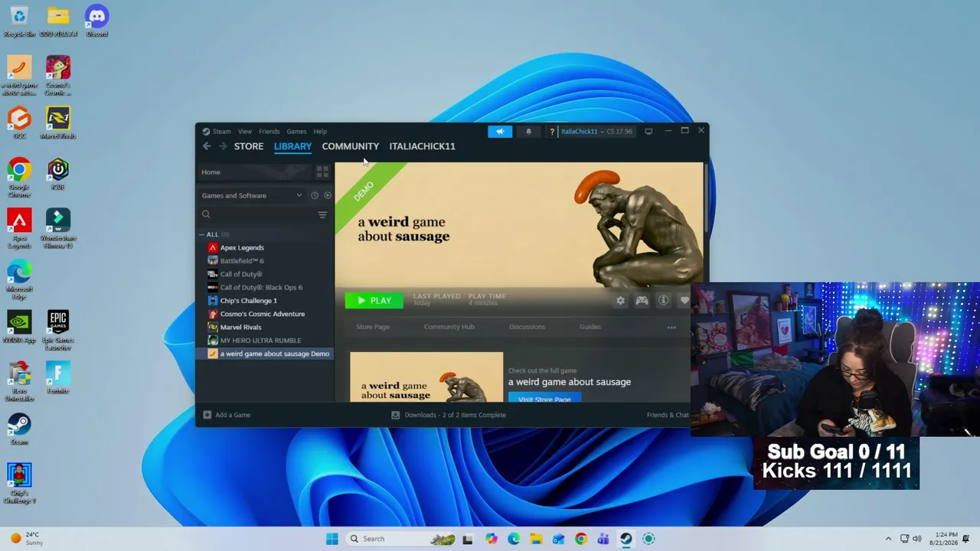Open the Discussions link
980x551 pixels.
pos(528,328)
